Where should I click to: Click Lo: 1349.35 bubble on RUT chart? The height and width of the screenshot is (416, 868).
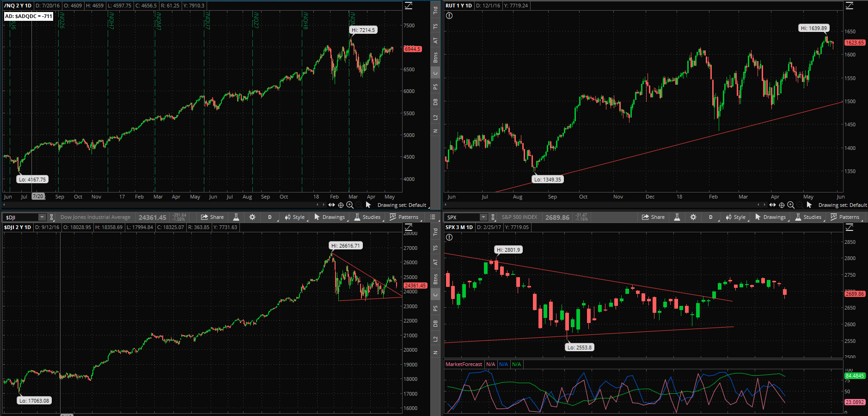click(x=548, y=180)
